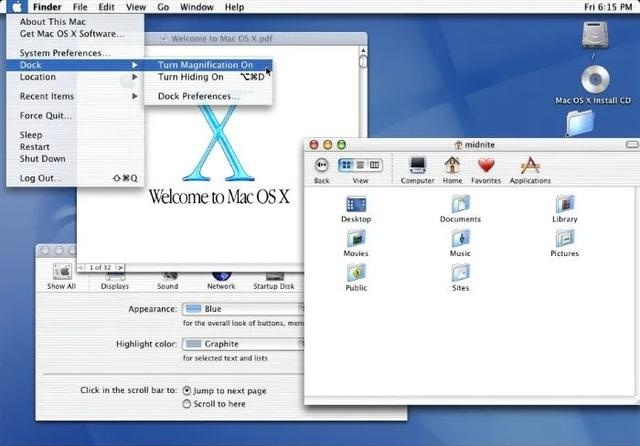Select the Music folder icon
Image resolution: width=640 pixels, height=446 pixels.
tap(460, 238)
